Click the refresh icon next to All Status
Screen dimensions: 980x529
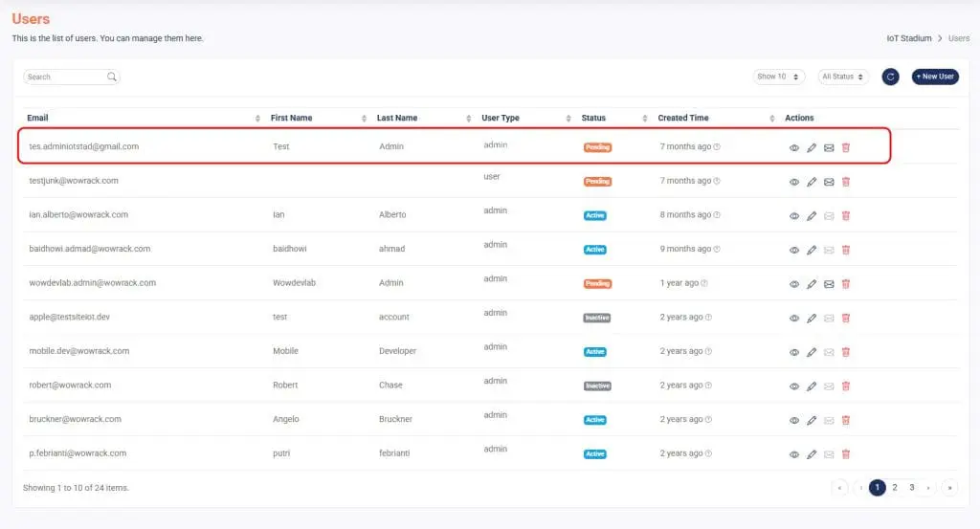[x=890, y=77]
